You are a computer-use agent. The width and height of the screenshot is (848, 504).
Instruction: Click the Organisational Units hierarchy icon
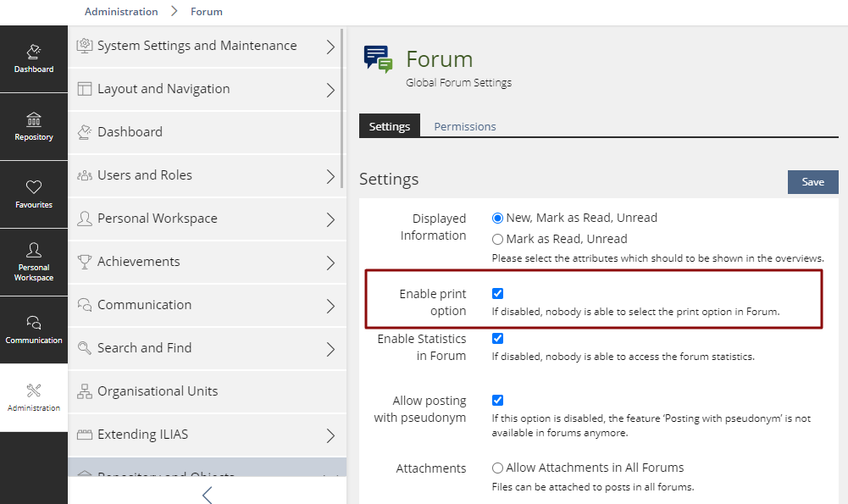(x=85, y=391)
